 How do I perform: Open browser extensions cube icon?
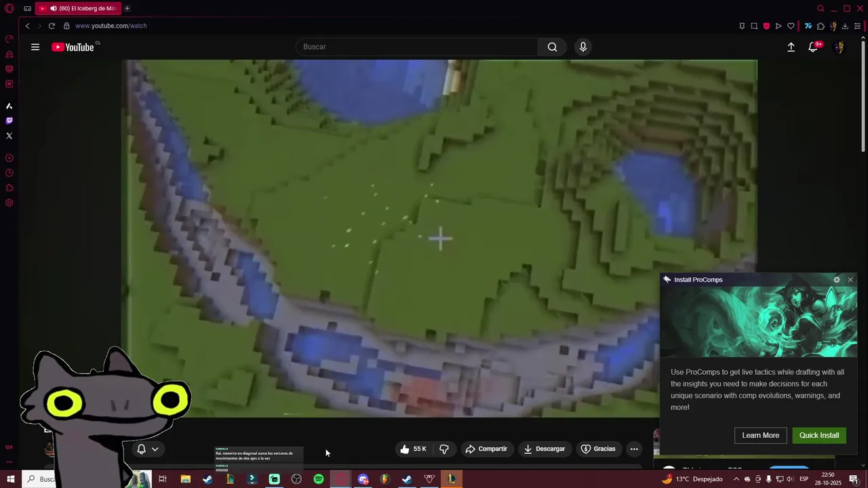point(821,26)
